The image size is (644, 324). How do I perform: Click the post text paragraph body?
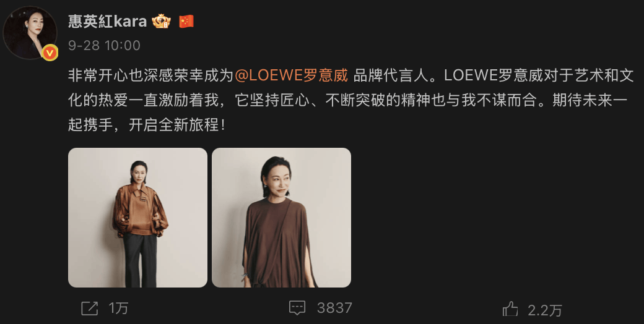tap(351, 101)
